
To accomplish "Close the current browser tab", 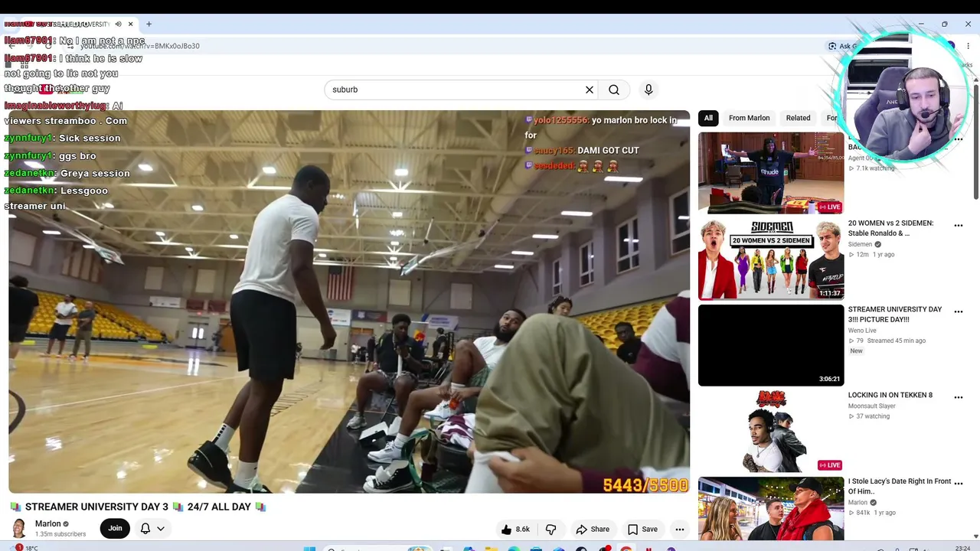I will coord(130,24).
